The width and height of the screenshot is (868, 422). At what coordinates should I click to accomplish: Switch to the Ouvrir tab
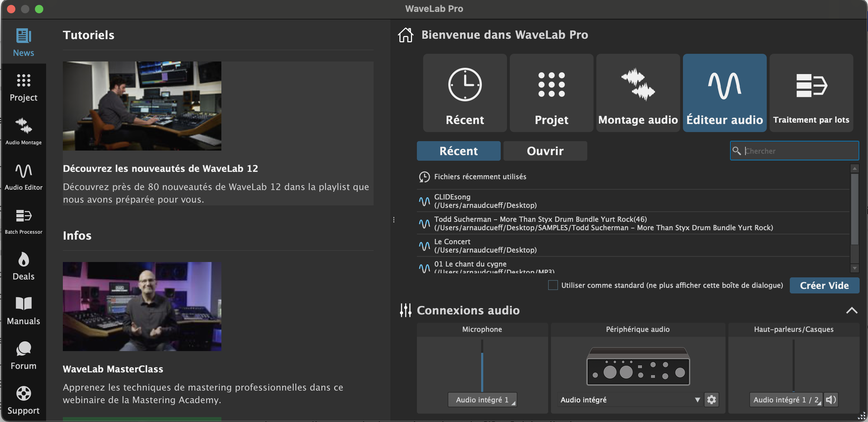pyautogui.click(x=545, y=151)
